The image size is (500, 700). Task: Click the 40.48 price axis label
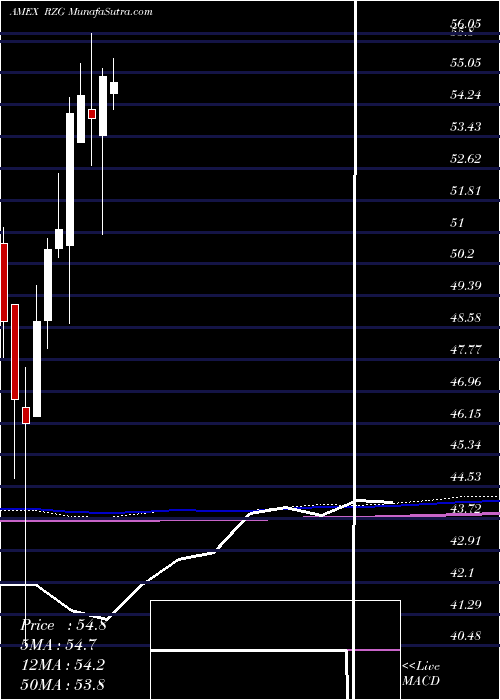coord(465,636)
